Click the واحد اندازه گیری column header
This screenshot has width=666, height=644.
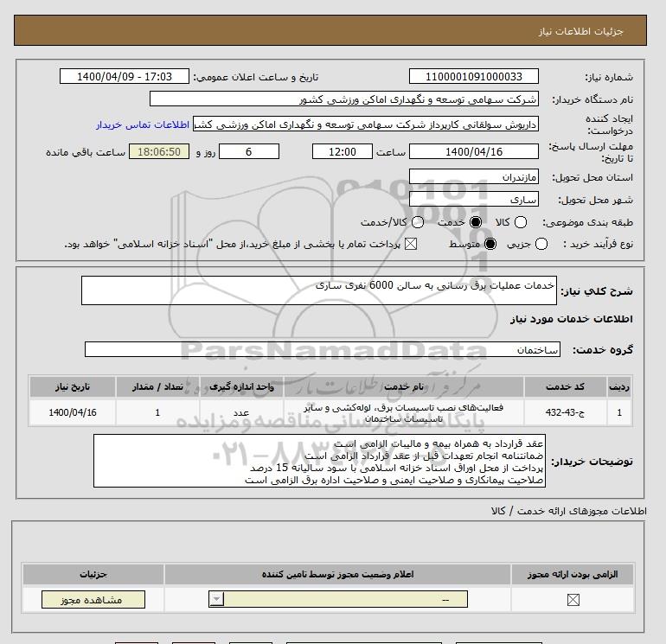241,386
